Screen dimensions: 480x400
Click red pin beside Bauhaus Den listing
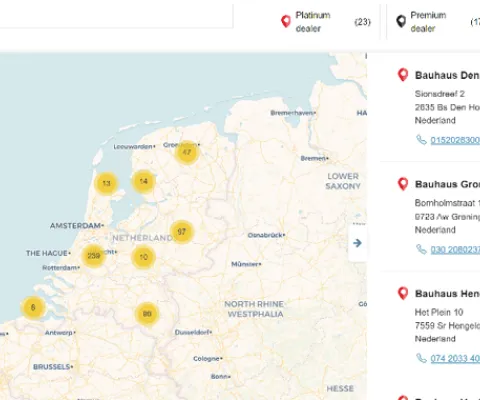(x=403, y=75)
